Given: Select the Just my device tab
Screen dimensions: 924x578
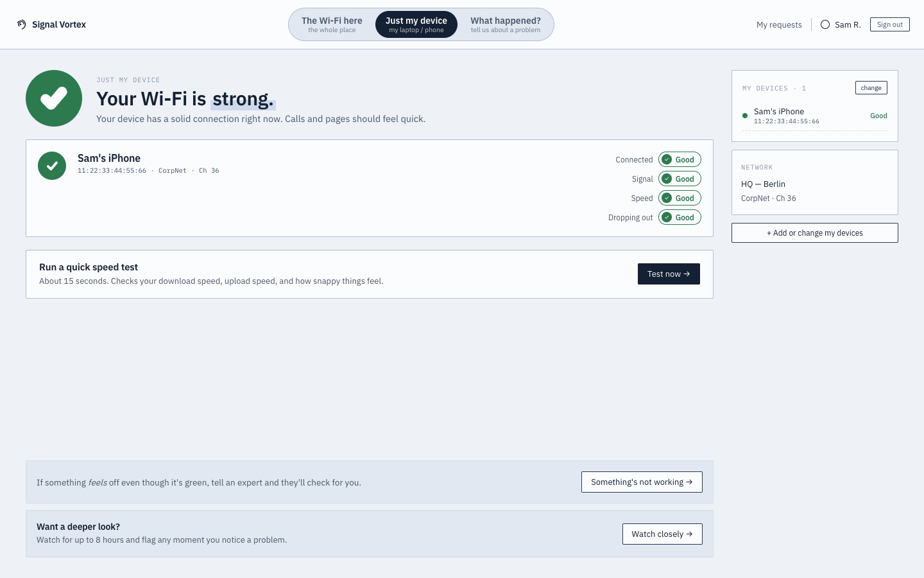Looking at the screenshot, I should point(416,24).
